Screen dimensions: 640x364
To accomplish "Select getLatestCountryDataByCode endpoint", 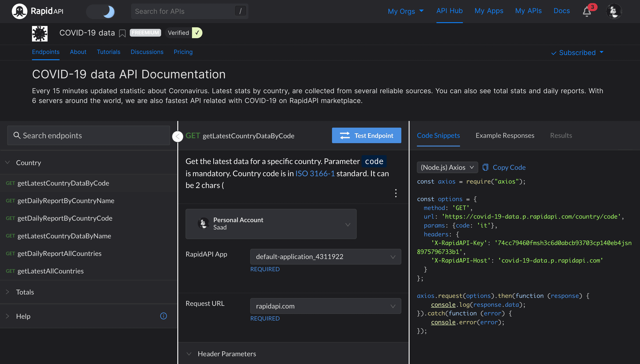I will [x=89, y=183].
